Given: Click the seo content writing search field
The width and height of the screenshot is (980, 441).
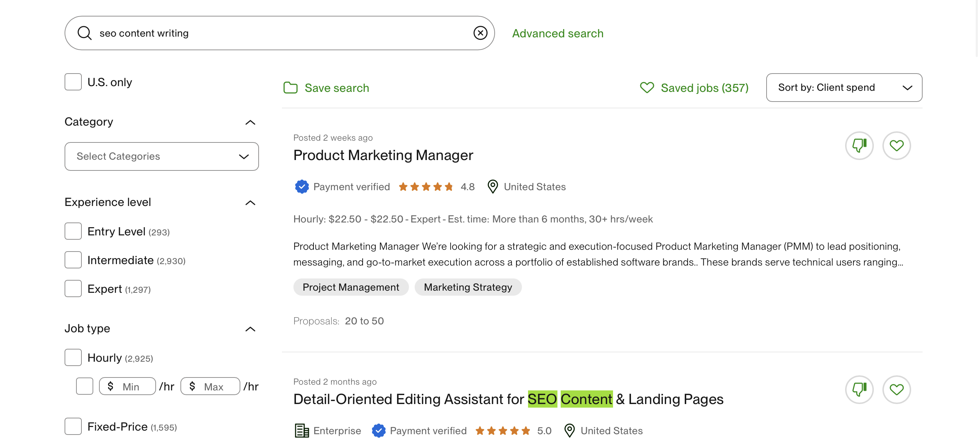Looking at the screenshot, I should pyautogui.click(x=280, y=33).
